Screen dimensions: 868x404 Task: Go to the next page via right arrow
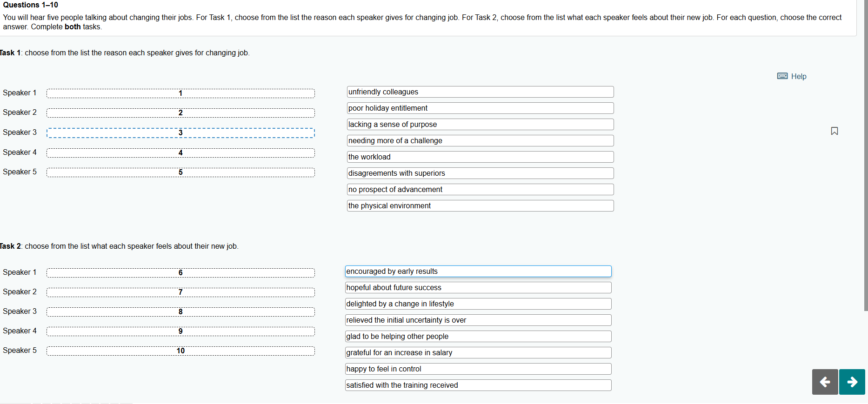(x=852, y=382)
